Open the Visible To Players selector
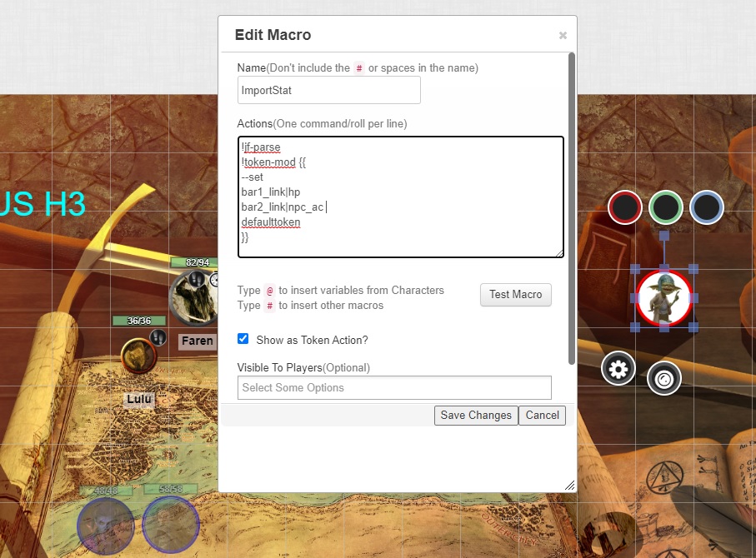The width and height of the screenshot is (756, 558). [x=394, y=387]
